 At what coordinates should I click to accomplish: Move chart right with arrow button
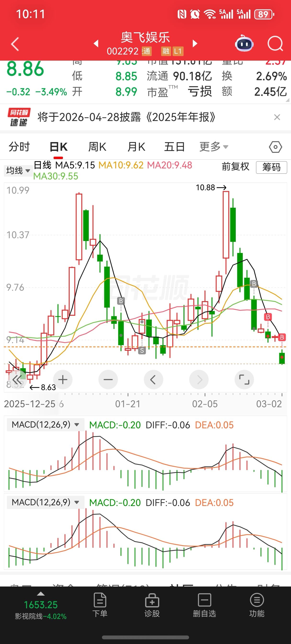click(x=199, y=379)
